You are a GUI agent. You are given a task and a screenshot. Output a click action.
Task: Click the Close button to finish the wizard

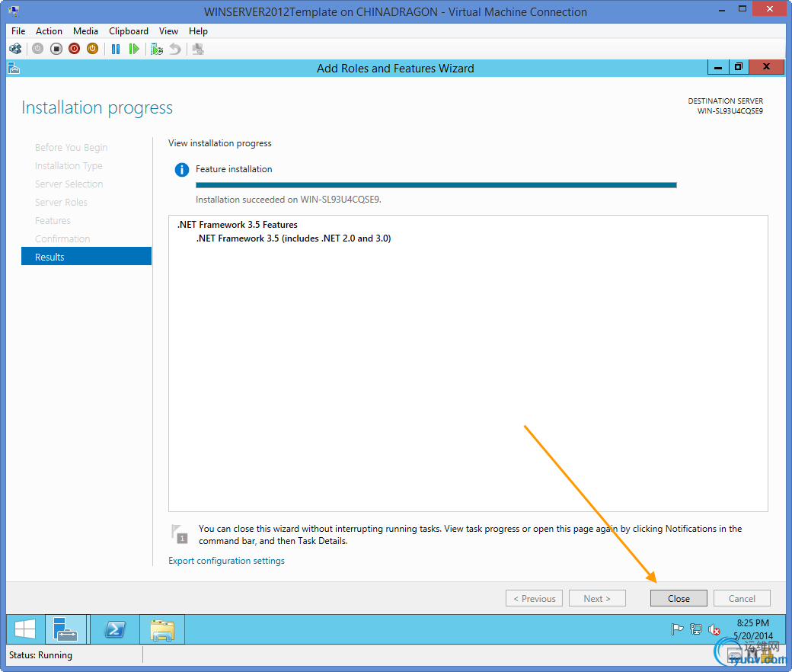pos(679,598)
